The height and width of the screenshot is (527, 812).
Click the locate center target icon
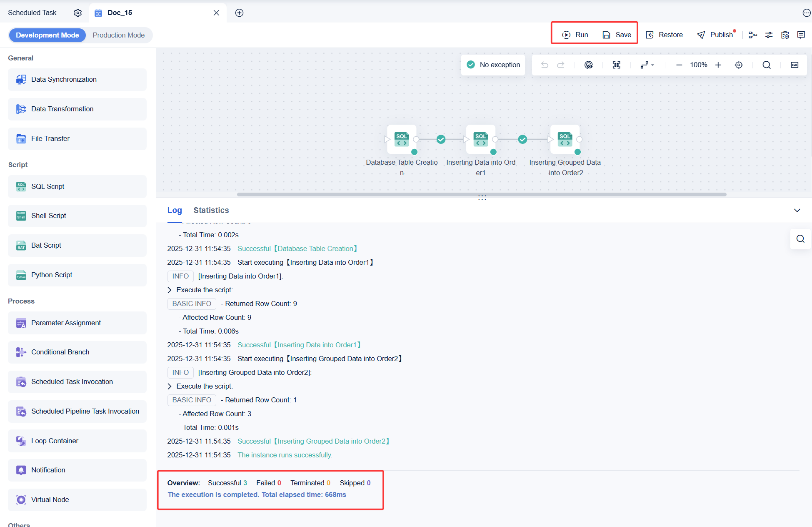tap(739, 65)
